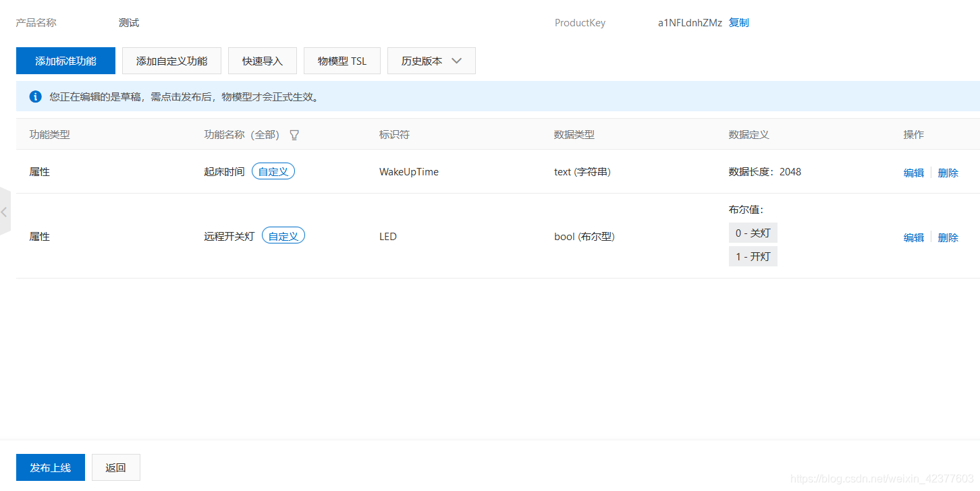Click the text (字符串) data type cell

pos(582,172)
